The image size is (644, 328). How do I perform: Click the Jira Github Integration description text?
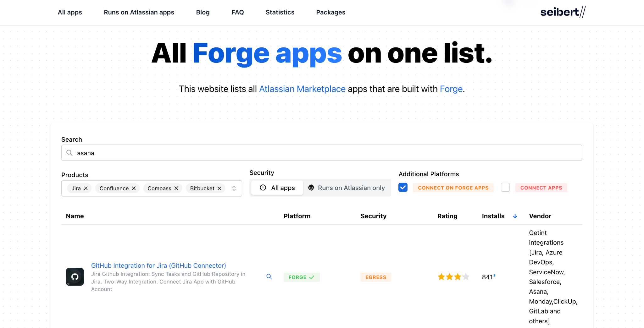(x=168, y=282)
